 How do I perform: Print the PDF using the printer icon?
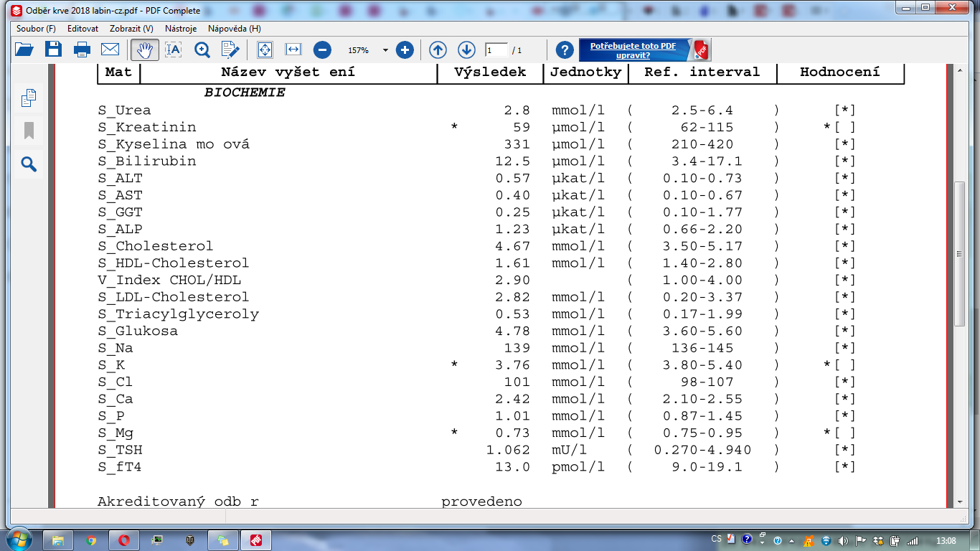(x=82, y=50)
